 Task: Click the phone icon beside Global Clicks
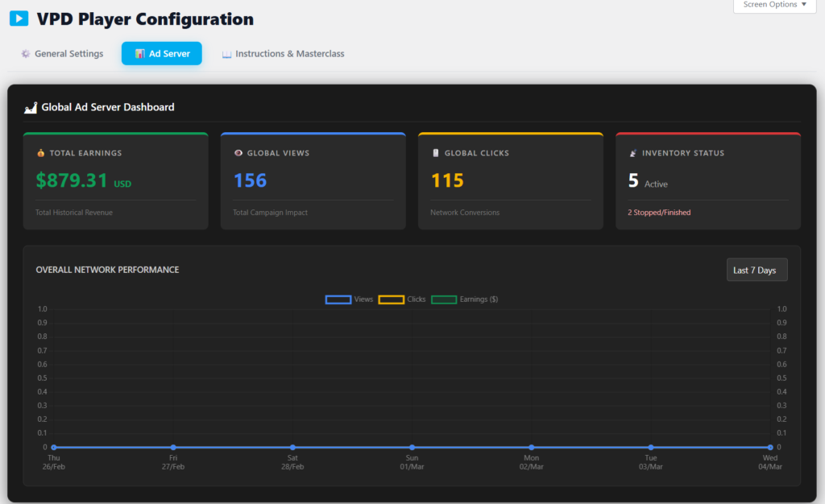coord(436,153)
